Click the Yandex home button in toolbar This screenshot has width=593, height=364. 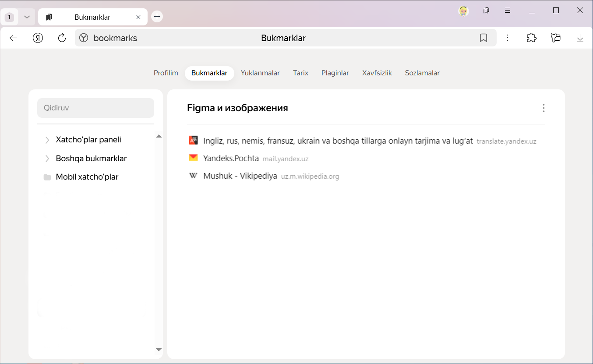[x=38, y=38]
